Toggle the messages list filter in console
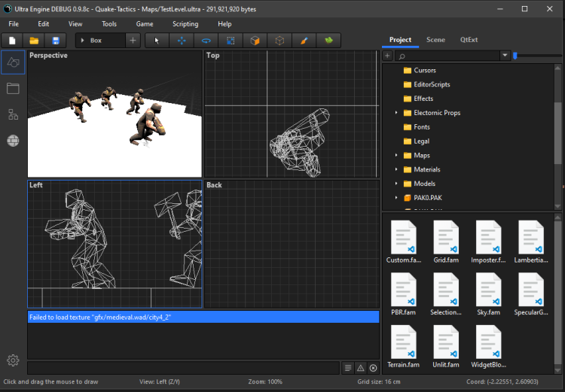This screenshot has height=392, width=565. [347, 368]
